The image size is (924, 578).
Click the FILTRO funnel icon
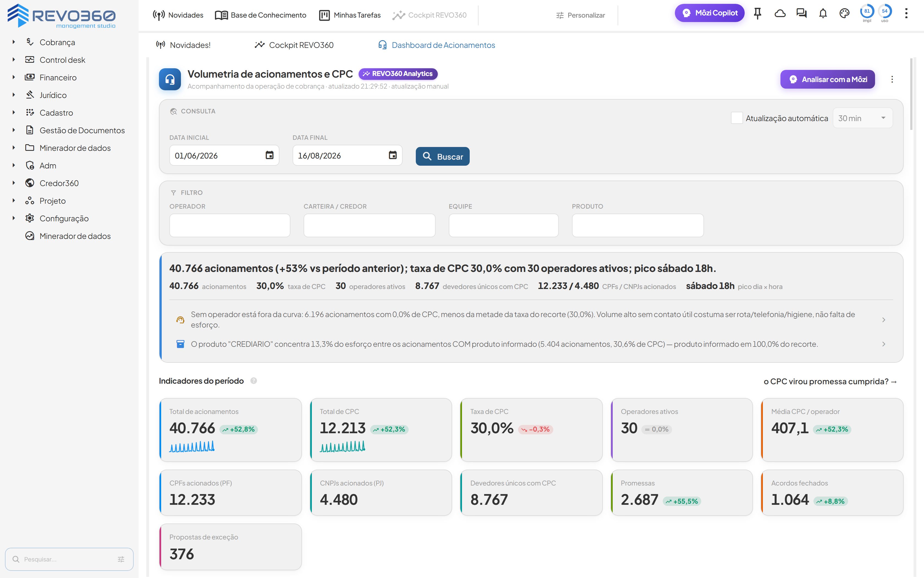[x=173, y=193]
